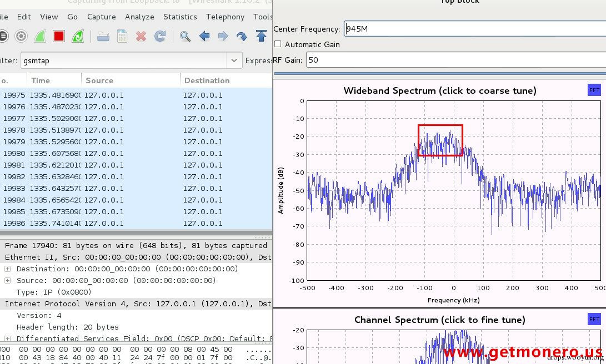Open the display filter dropdown arrow
This screenshot has width=606, height=364.
pyautogui.click(x=233, y=60)
